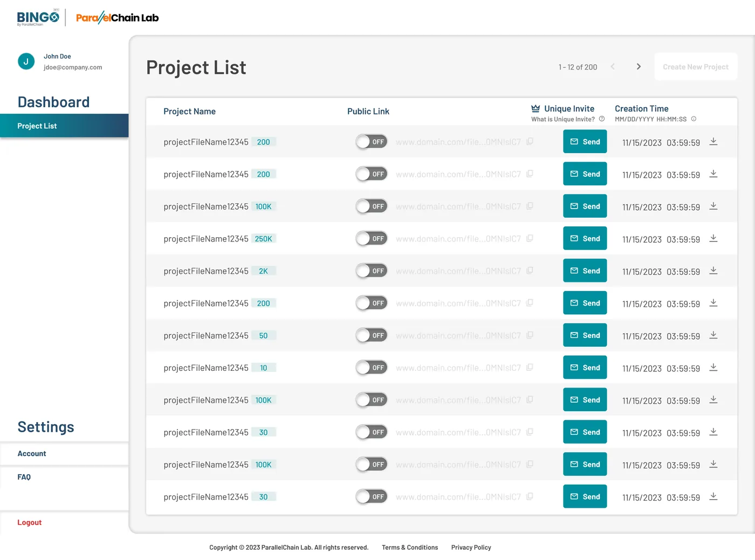Click the crown icon next to Unique Invite
The width and height of the screenshot is (755, 560).
point(536,108)
